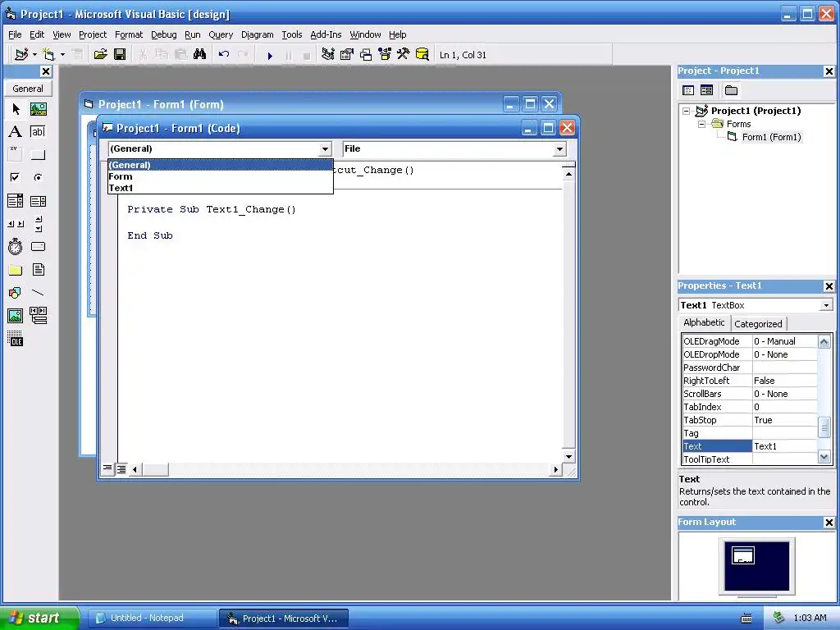This screenshot has width=840, height=630.
Task: Select the OLE container tool
Action: pyautogui.click(x=16, y=339)
